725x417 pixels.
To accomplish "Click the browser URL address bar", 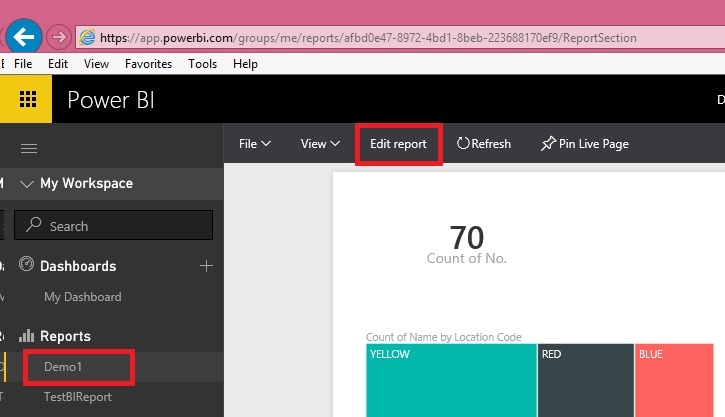I will click(x=400, y=37).
